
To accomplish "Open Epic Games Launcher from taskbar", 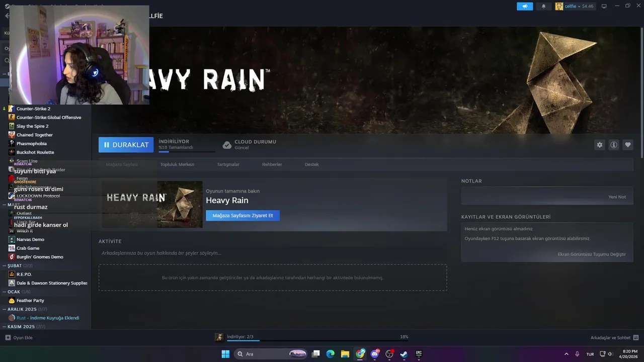I will pos(419,354).
